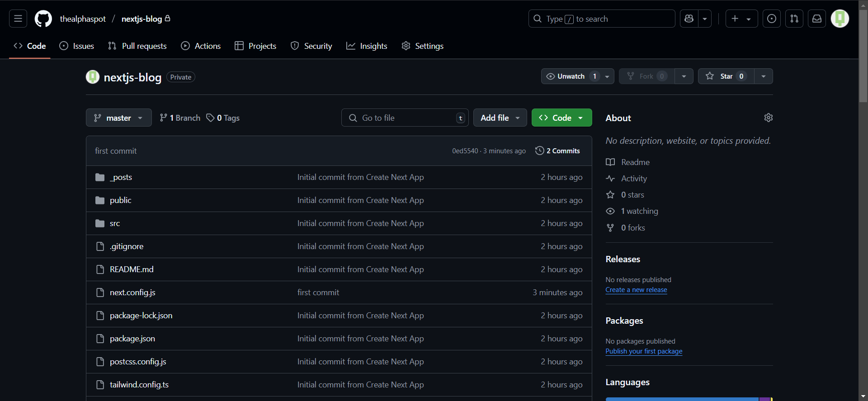This screenshot has width=868, height=401.
Task: Open the repository Settings tab
Action: coord(422,46)
